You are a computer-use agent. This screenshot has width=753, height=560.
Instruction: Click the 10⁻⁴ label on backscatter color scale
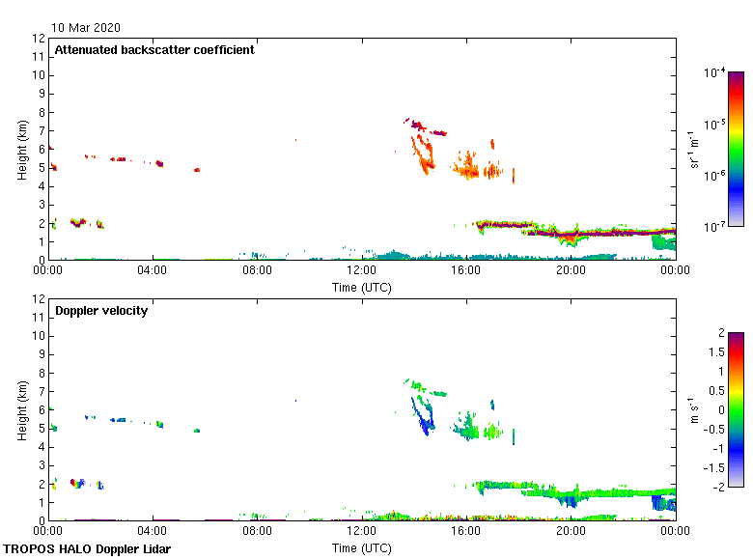pyautogui.click(x=714, y=73)
